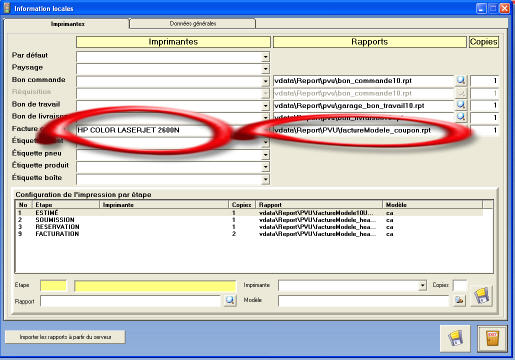Viewport: 515px width, 360px height.
Task: Click the wide yellow Étape description field
Action: tap(155, 286)
